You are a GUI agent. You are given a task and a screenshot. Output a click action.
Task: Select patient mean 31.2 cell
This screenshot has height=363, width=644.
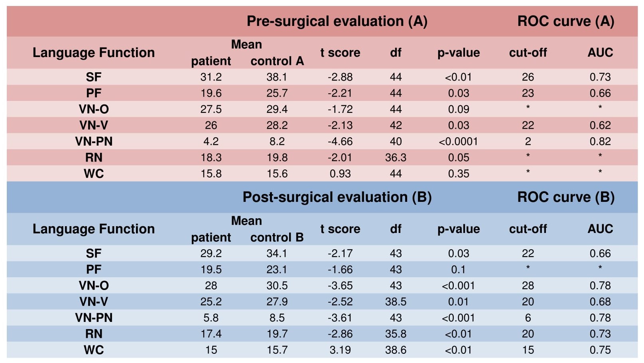(x=211, y=77)
